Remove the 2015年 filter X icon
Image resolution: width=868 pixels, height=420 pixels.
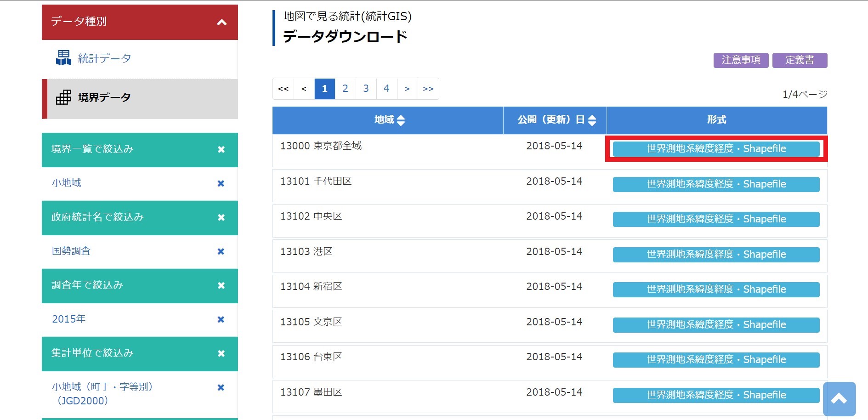[x=221, y=319]
